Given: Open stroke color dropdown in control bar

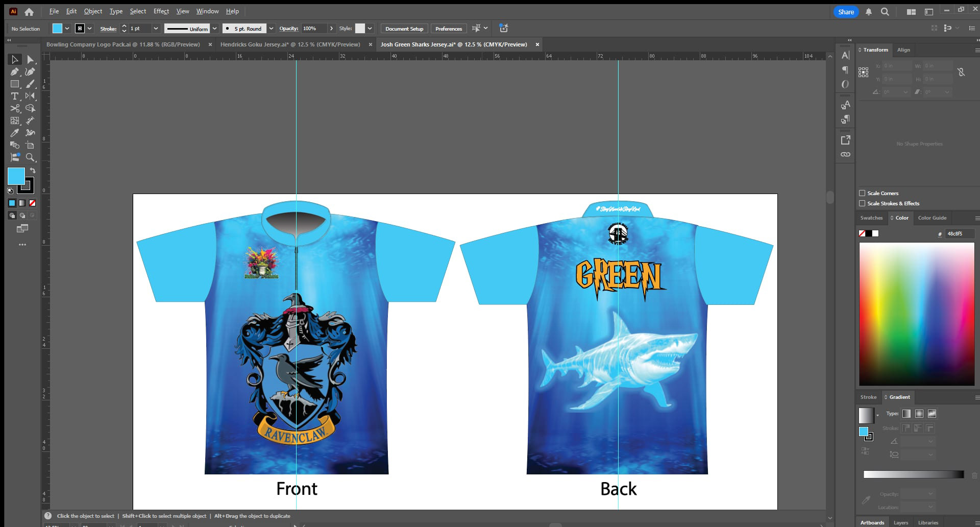Looking at the screenshot, I should 90,29.
